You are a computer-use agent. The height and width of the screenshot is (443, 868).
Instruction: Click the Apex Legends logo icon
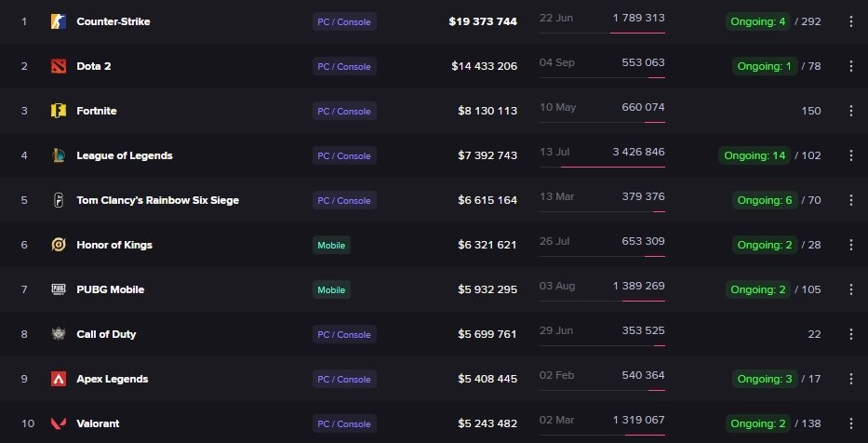click(x=59, y=379)
